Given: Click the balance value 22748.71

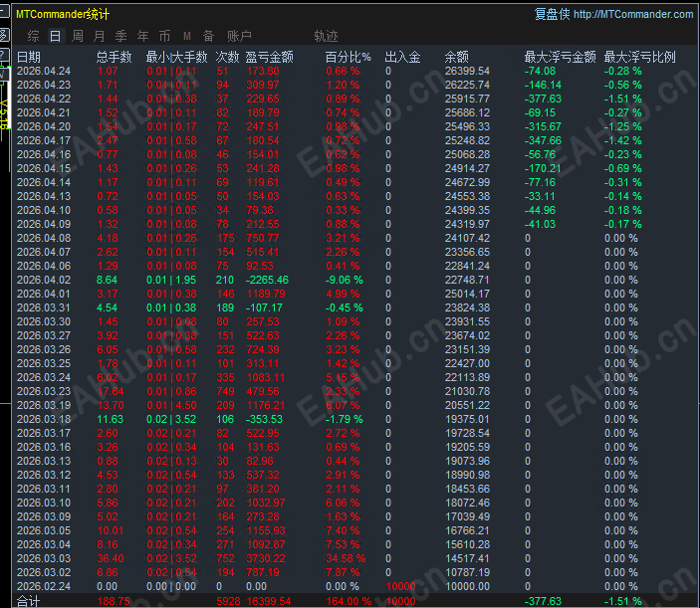Looking at the screenshot, I should point(467,280).
